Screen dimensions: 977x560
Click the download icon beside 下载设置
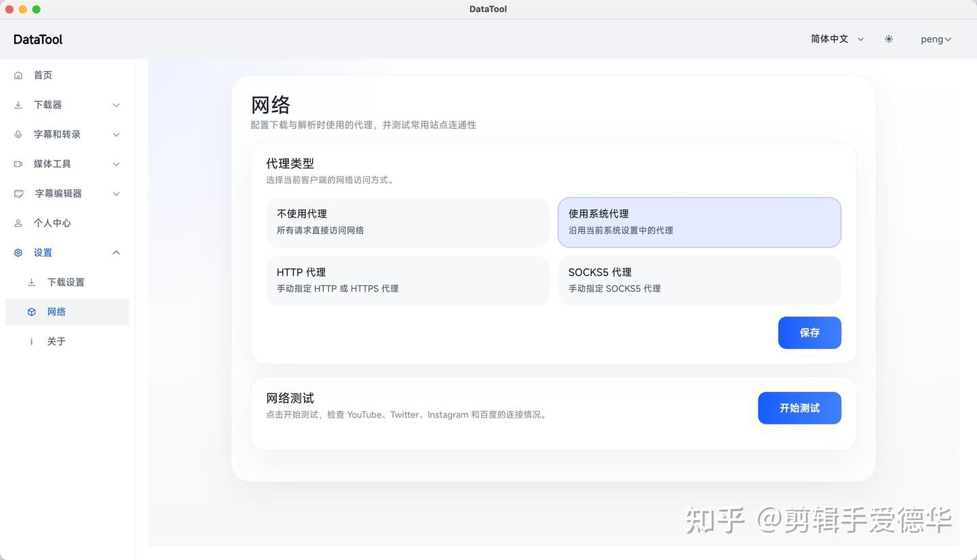click(x=31, y=282)
